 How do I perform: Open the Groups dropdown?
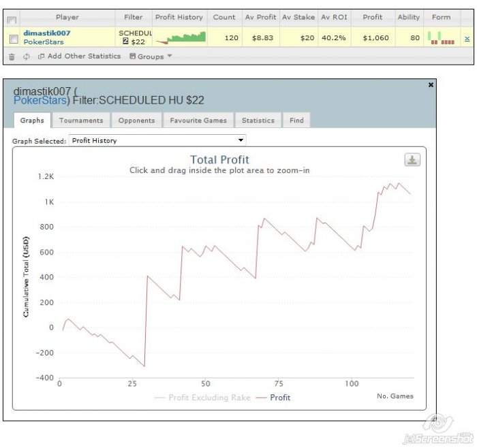click(x=151, y=57)
